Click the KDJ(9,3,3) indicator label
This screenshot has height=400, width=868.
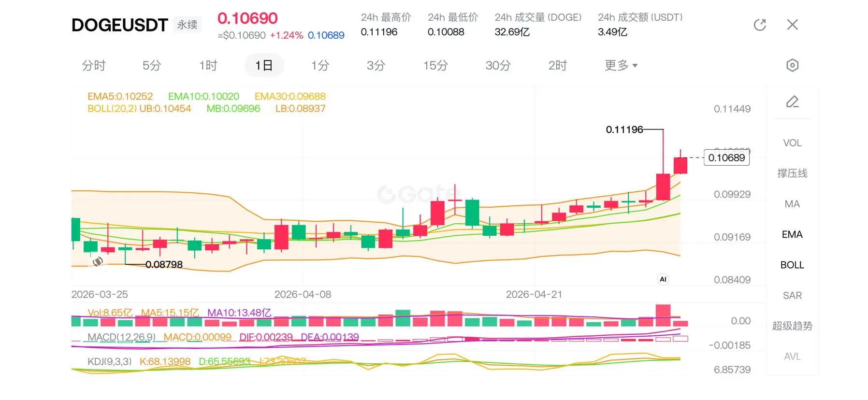pos(109,361)
